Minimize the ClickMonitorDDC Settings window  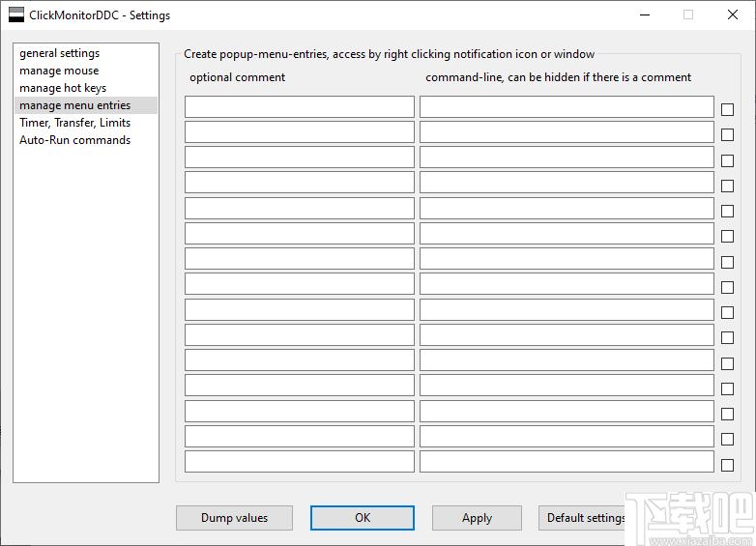645,14
